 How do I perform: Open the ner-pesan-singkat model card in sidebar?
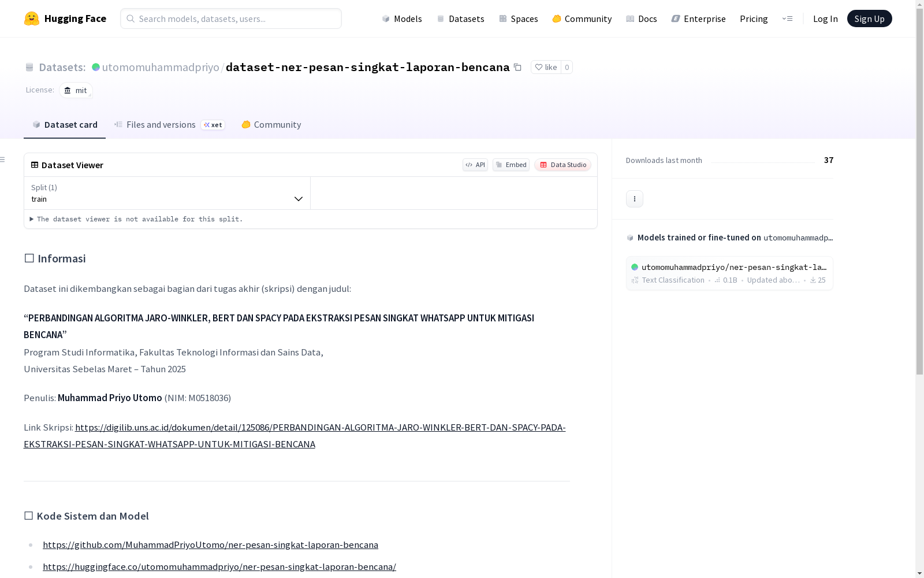coord(729,273)
